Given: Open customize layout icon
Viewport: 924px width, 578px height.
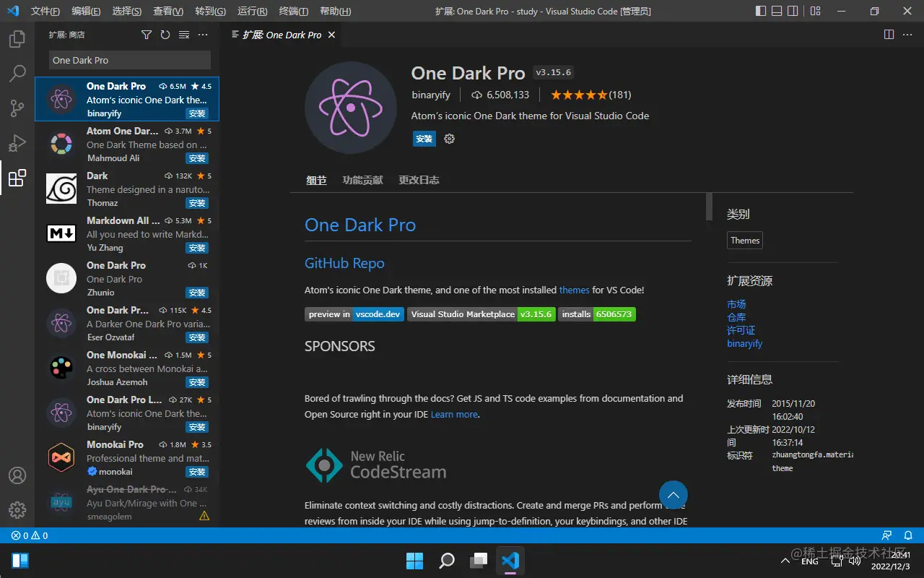Looking at the screenshot, I should click(x=815, y=11).
